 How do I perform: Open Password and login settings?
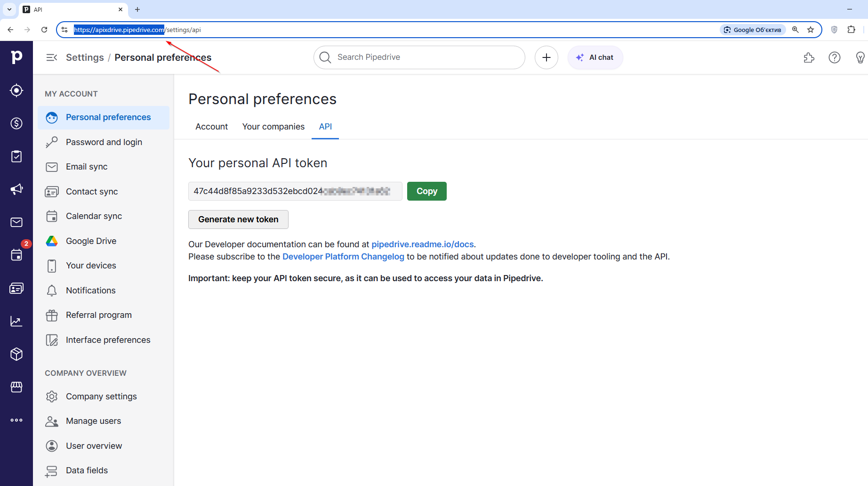tap(104, 142)
